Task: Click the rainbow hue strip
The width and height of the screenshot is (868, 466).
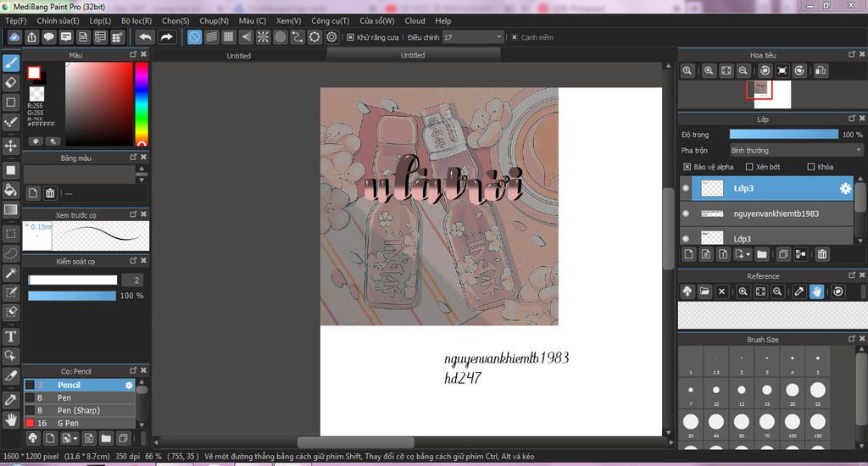Action: click(x=142, y=103)
